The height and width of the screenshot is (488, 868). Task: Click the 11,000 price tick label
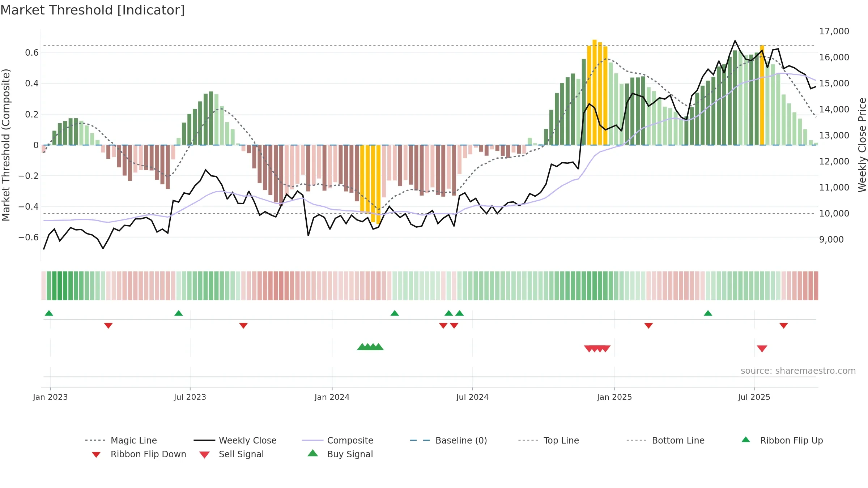click(834, 188)
